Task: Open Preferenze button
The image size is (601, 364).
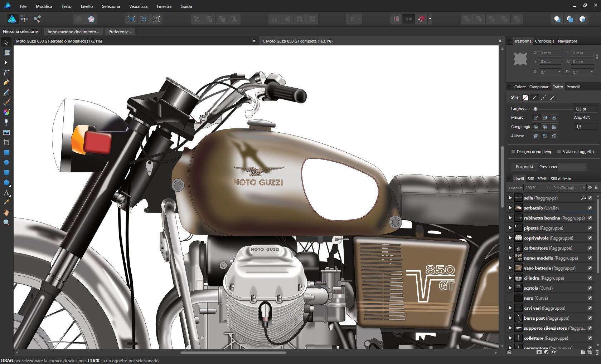Action: (x=120, y=31)
